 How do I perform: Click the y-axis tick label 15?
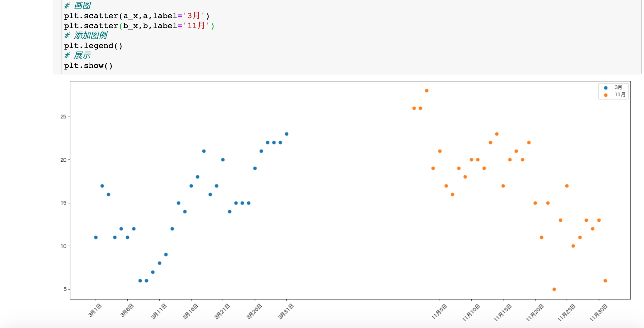63,203
